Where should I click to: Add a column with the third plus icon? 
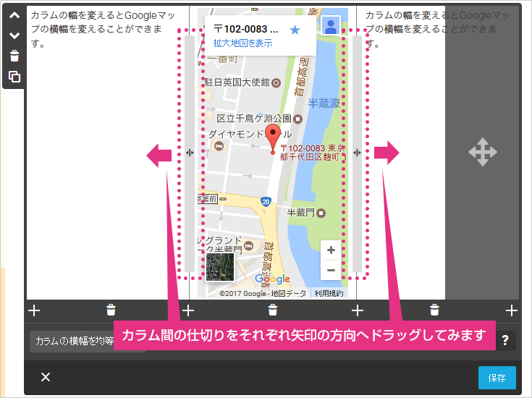pyautogui.click(x=358, y=310)
